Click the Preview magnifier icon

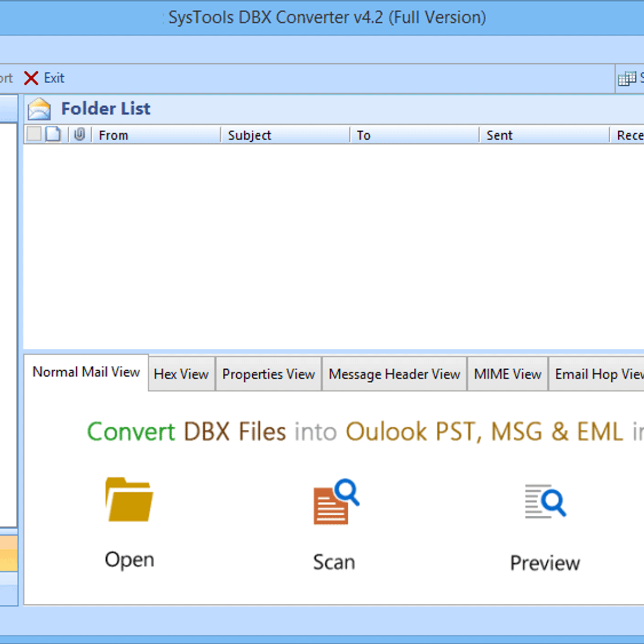(545, 501)
